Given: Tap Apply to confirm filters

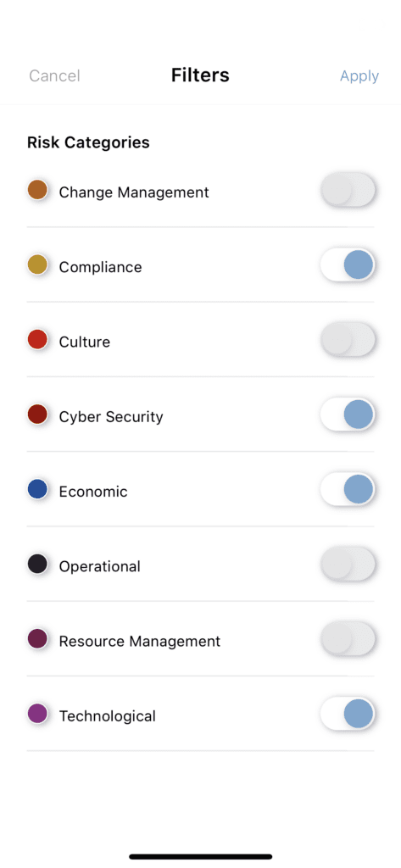Looking at the screenshot, I should pyautogui.click(x=359, y=75).
